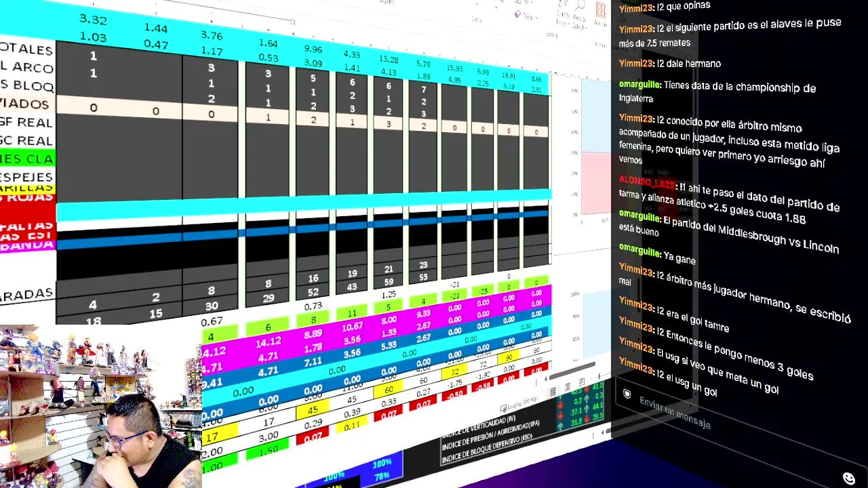Select the cell containing 0.73
Viewport: 868px width, 488px height.
313,306
